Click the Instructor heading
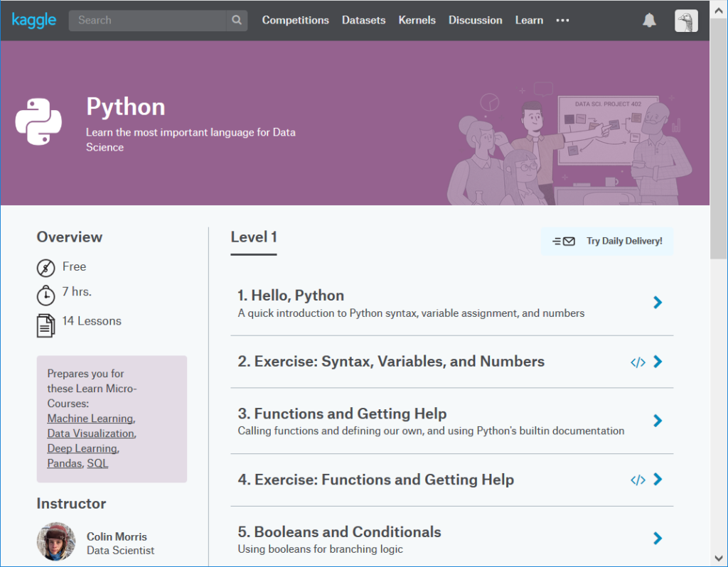Viewport: 728px width, 567px height. coord(71,504)
